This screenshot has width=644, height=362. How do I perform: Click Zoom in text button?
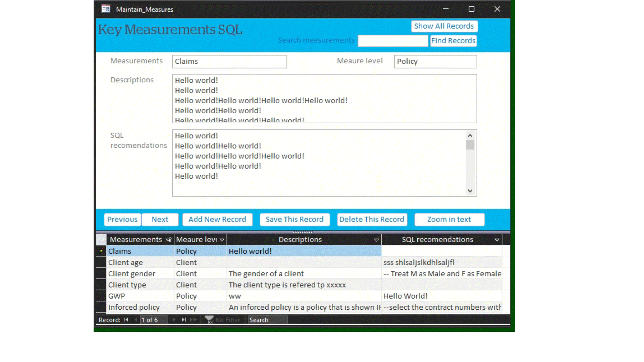pyautogui.click(x=449, y=219)
